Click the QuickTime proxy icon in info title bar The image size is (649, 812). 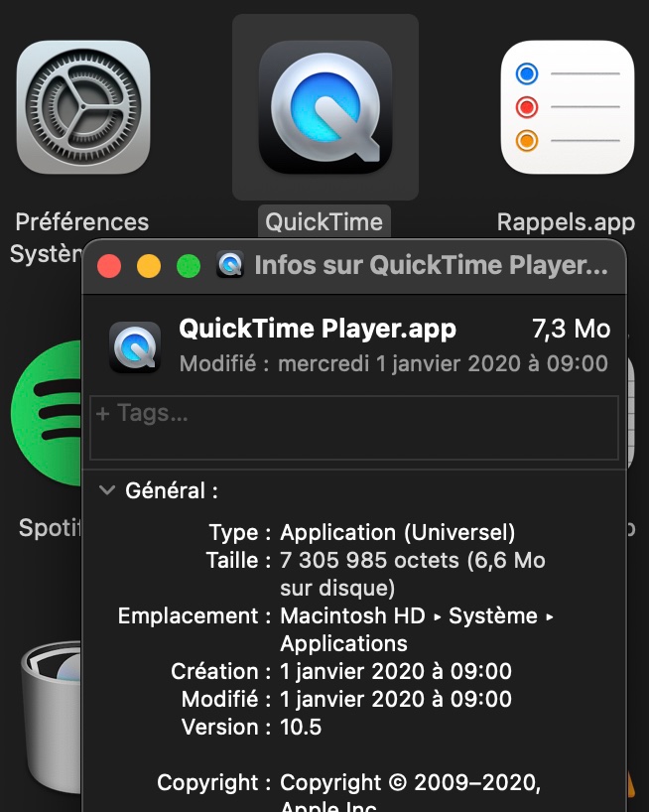[230, 266]
